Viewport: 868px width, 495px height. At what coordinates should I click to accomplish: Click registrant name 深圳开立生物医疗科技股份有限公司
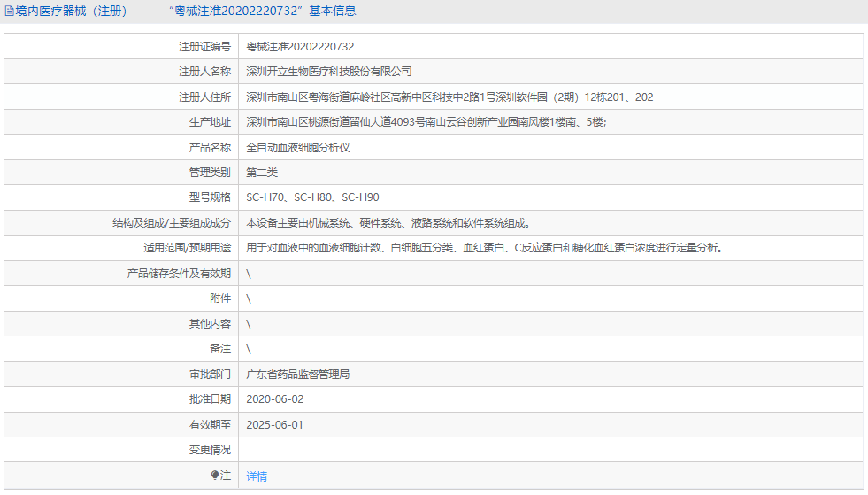pyautogui.click(x=329, y=72)
